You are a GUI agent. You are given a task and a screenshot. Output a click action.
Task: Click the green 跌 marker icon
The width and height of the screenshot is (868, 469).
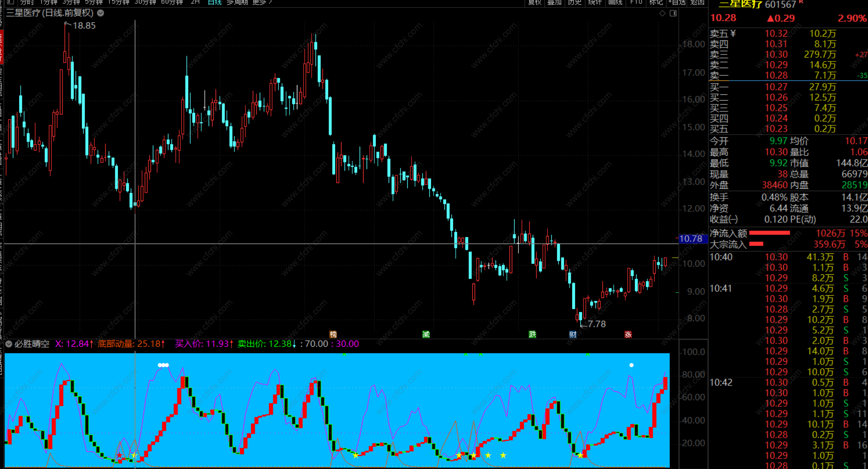click(x=532, y=334)
